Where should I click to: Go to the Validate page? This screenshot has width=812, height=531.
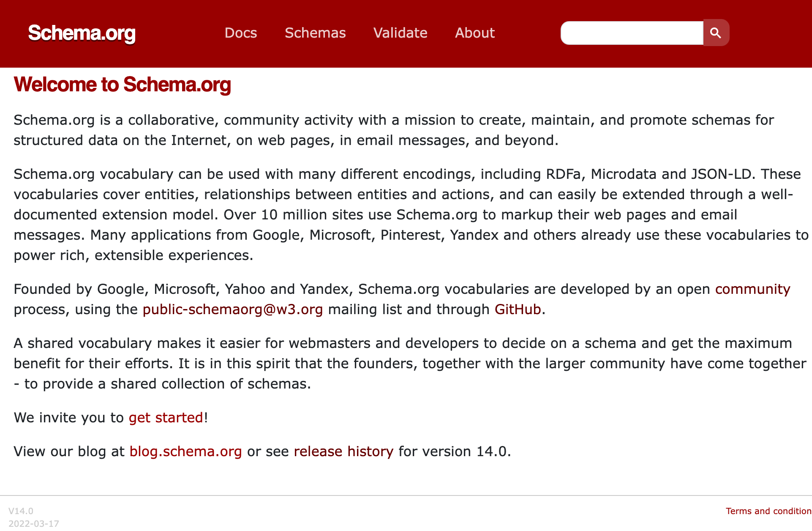point(401,33)
